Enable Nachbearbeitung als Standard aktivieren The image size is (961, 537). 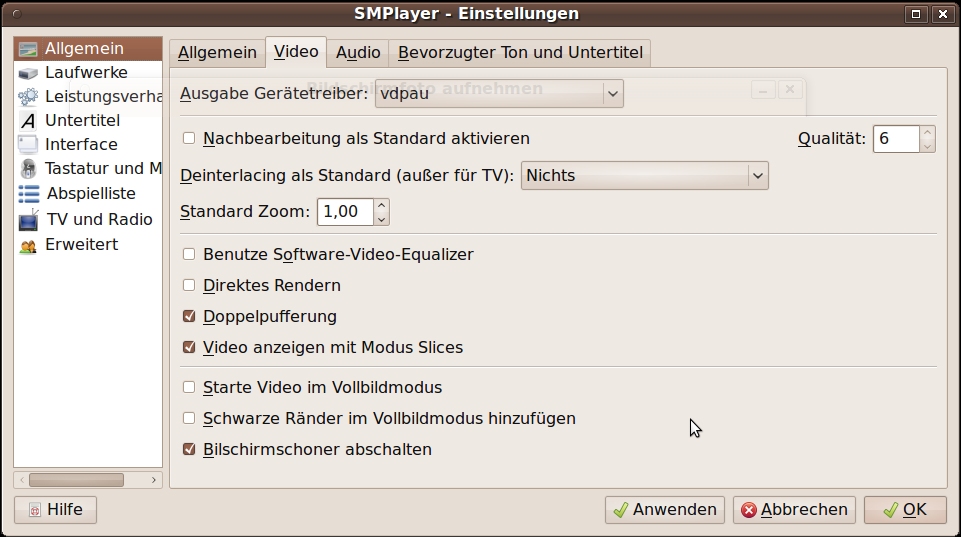(189, 139)
